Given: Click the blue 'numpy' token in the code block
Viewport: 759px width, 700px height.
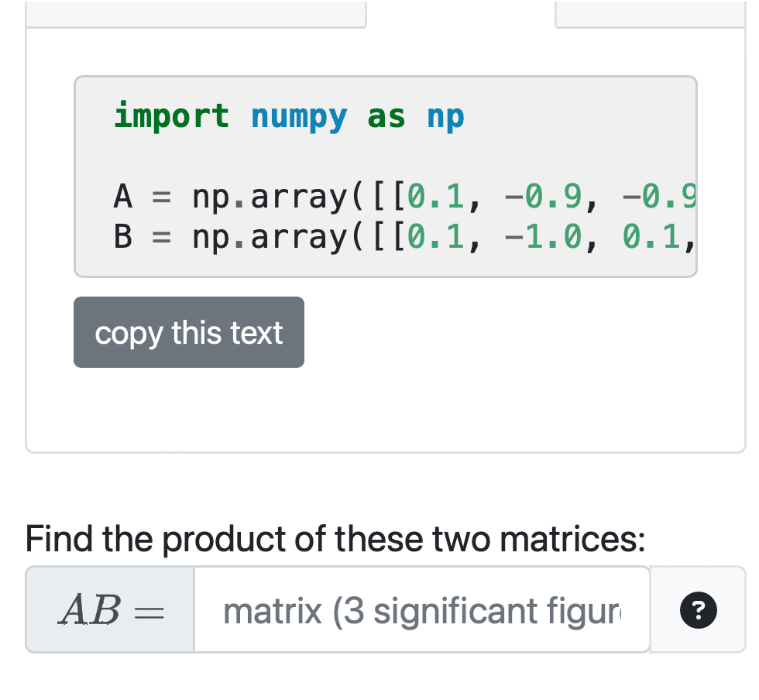Looking at the screenshot, I should point(301,115).
